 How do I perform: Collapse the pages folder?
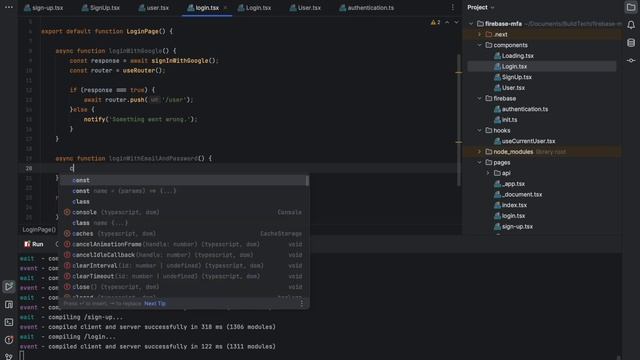(x=480, y=162)
